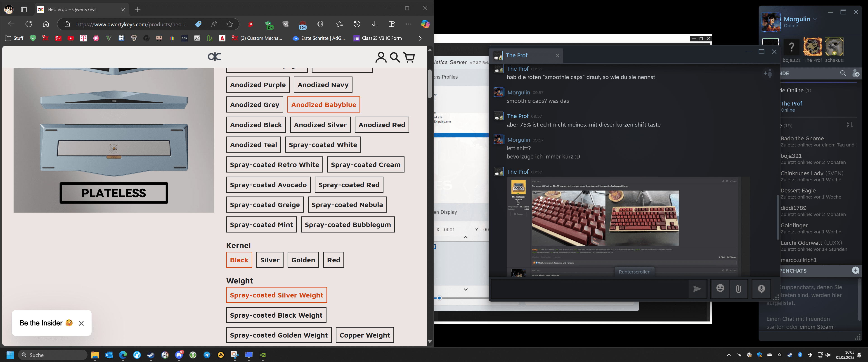Expand Morgulin status dropdown arrow

815,19
